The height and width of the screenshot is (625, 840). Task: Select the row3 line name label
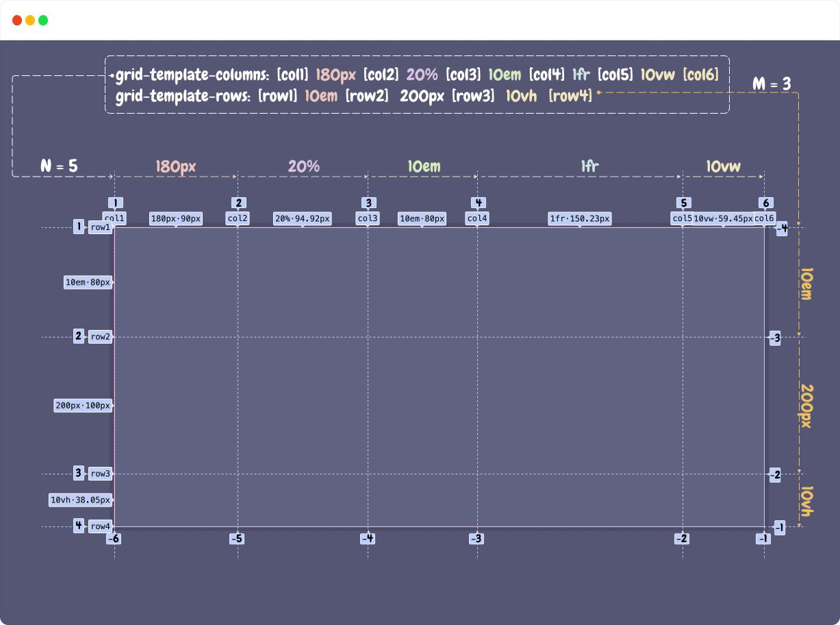[100, 474]
